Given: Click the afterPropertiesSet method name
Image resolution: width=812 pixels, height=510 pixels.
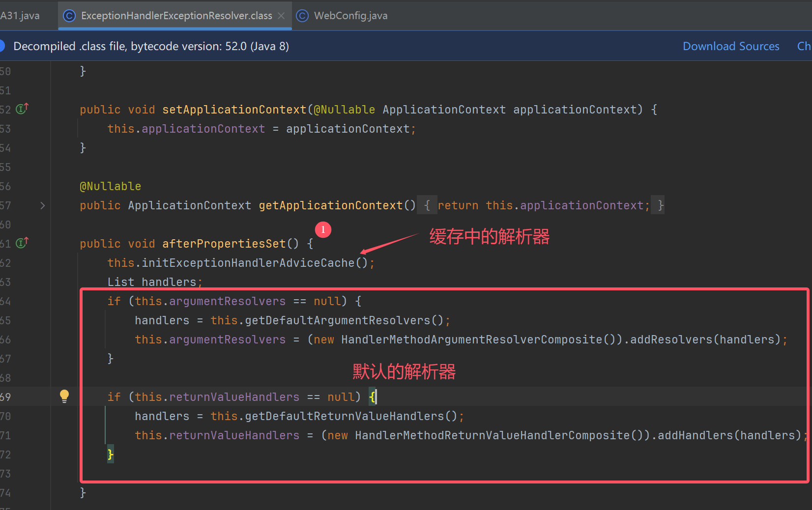Looking at the screenshot, I should [x=224, y=244].
